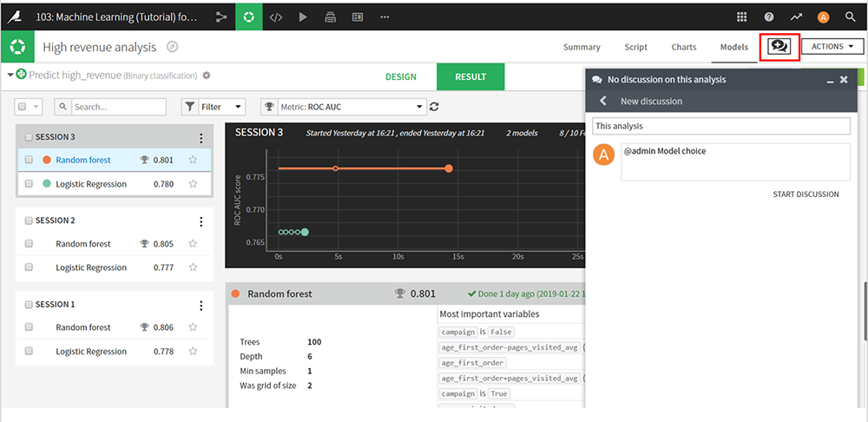Screen dimensions: 868x422
Task: Click START DISCUSSION button
Action: pyautogui.click(x=806, y=195)
